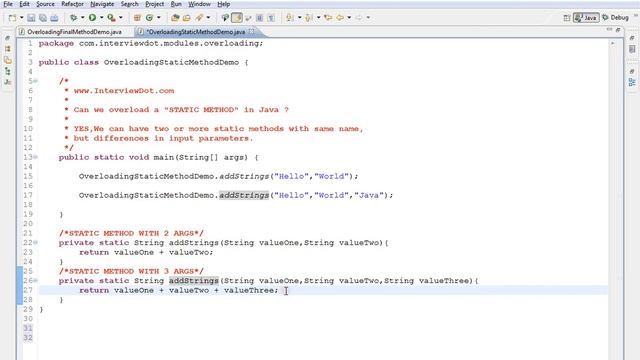
Task: Create a new Java package icon
Action: point(137,18)
